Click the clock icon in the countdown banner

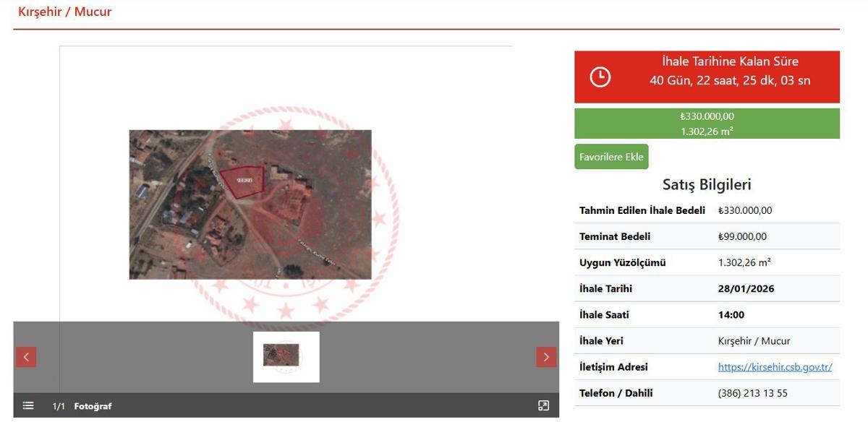pyautogui.click(x=600, y=77)
